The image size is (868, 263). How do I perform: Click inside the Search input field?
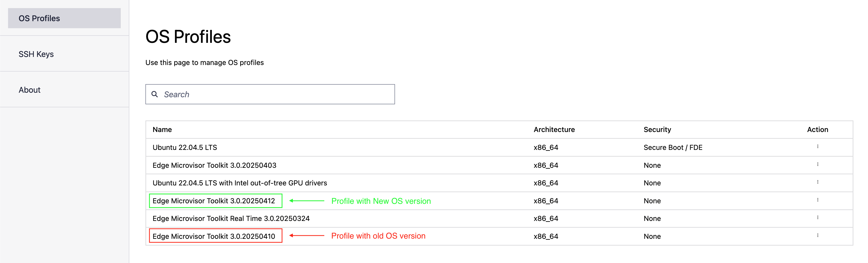[x=269, y=94]
